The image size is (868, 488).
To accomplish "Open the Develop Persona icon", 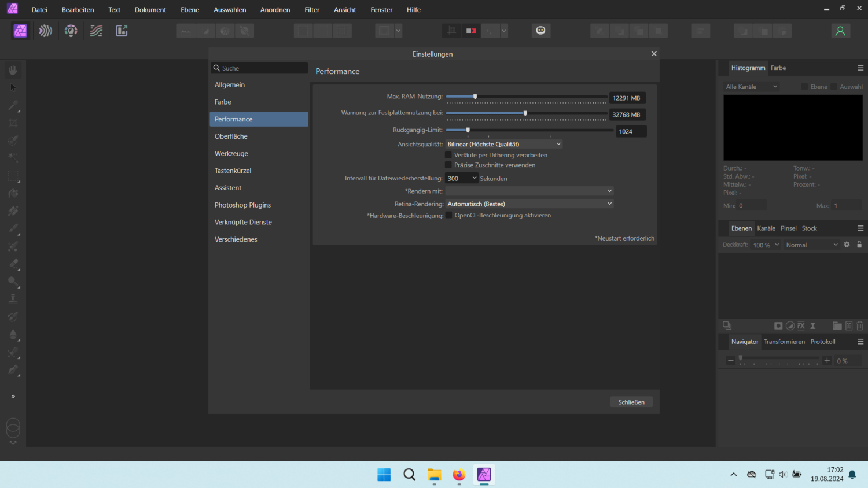I will (71, 31).
